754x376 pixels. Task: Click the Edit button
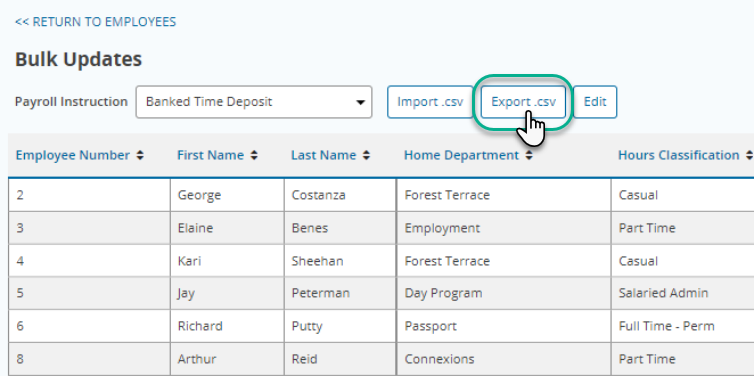point(595,102)
